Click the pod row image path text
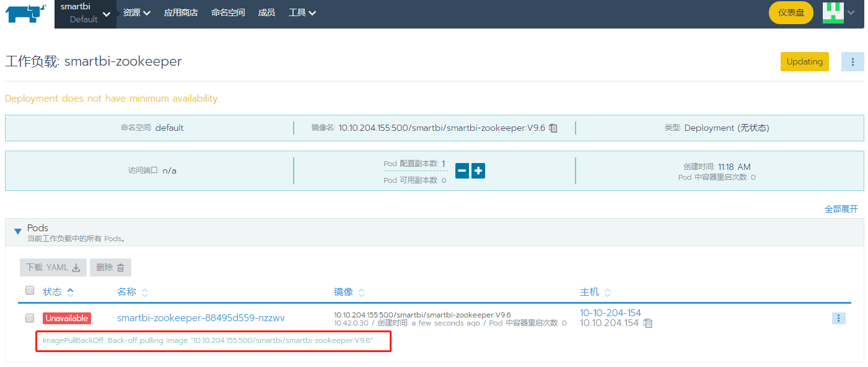The height and width of the screenshot is (367, 868). 423,315
